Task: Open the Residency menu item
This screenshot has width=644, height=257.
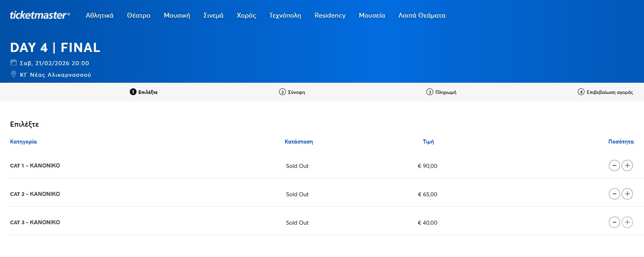Action: tap(330, 16)
